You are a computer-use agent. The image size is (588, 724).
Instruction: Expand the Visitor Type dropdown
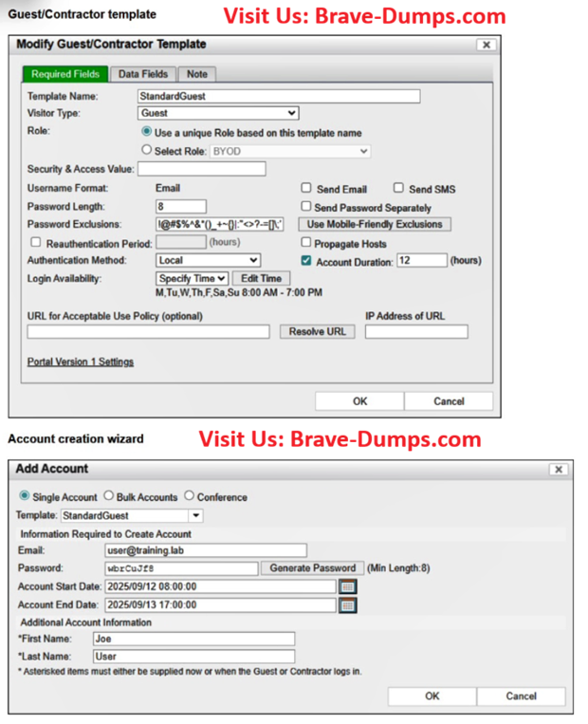coord(218,113)
